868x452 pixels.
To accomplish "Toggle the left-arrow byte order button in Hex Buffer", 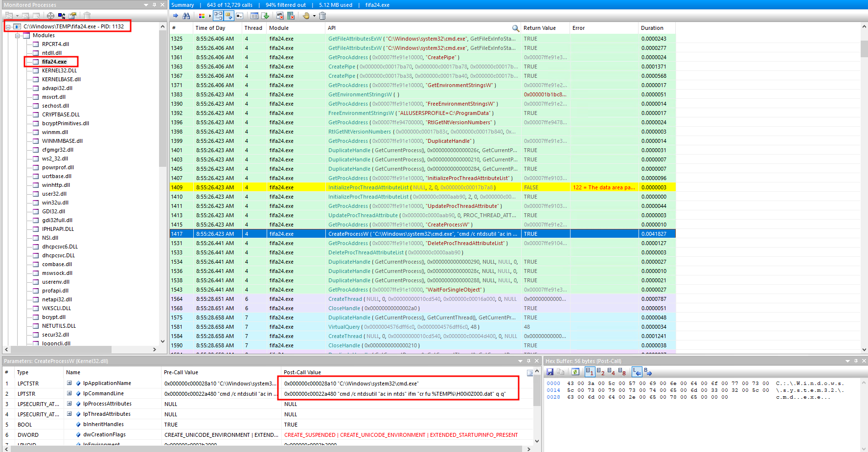I will pos(637,372).
